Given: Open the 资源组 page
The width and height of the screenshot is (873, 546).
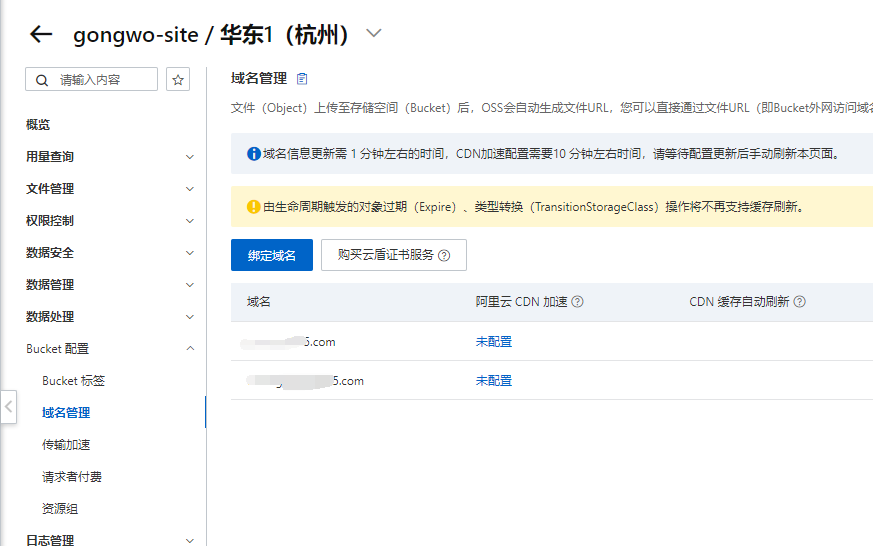Looking at the screenshot, I should click(x=60, y=509).
